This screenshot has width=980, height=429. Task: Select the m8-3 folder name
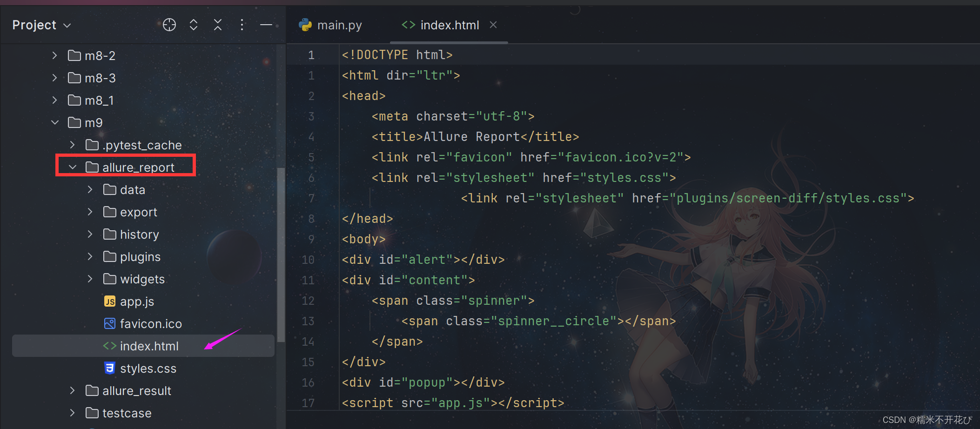pyautogui.click(x=100, y=78)
